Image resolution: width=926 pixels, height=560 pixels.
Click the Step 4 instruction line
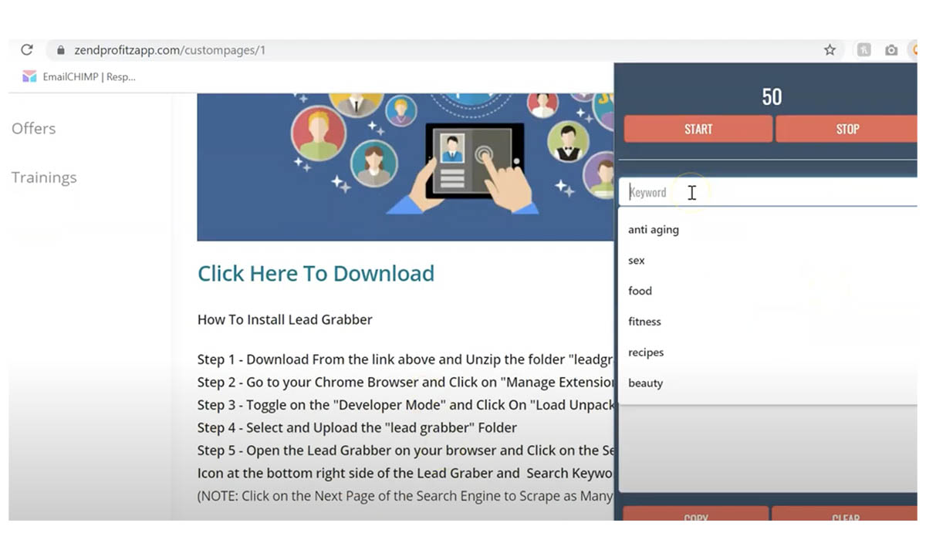357,427
